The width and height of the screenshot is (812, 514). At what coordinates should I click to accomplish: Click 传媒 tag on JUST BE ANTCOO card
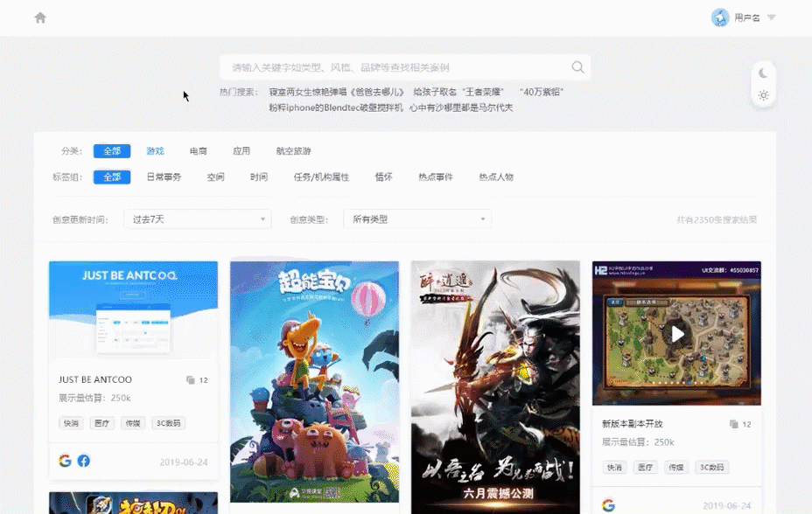[x=133, y=423]
